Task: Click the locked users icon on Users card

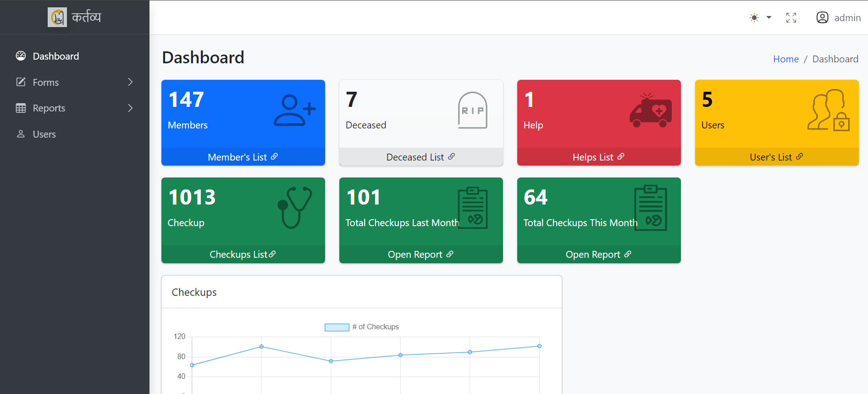Action: coord(828,110)
